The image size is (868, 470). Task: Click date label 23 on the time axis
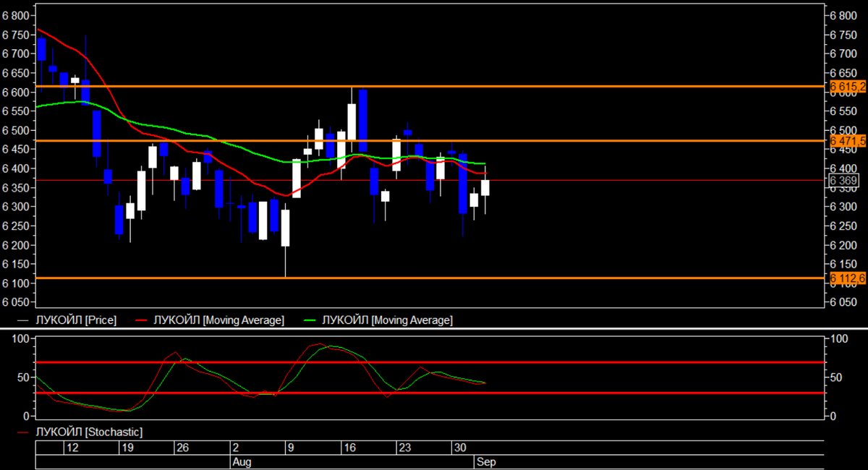click(x=406, y=448)
